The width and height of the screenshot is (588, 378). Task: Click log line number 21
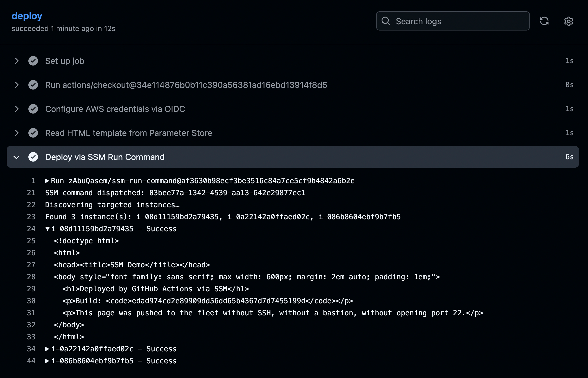(x=31, y=193)
